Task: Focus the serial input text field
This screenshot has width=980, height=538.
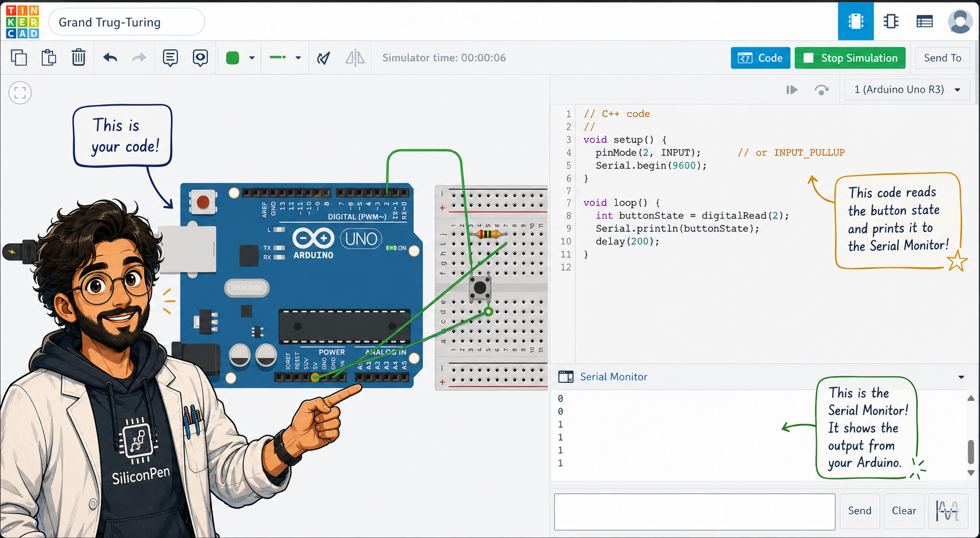Action: [x=695, y=511]
